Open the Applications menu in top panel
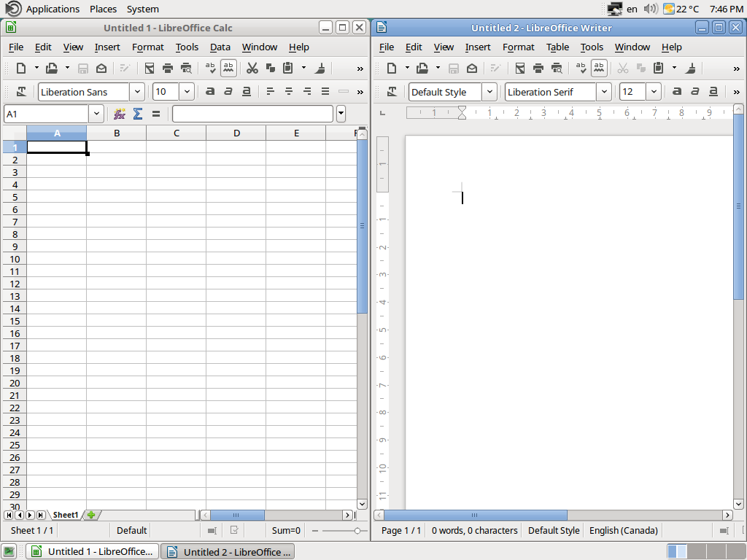This screenshot has width=747, height=560. click(53, 9)
